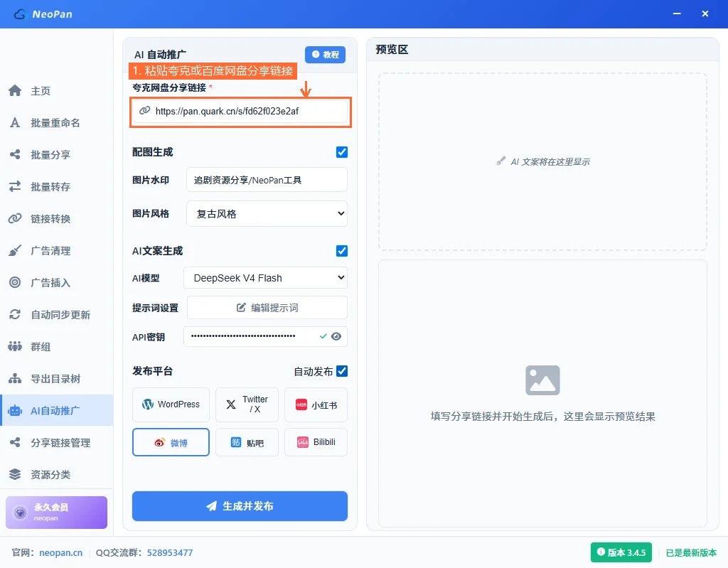Viewport: 728px width, 568px height.
Task: Click the people icon beside 群组
Action: point(15,346)
